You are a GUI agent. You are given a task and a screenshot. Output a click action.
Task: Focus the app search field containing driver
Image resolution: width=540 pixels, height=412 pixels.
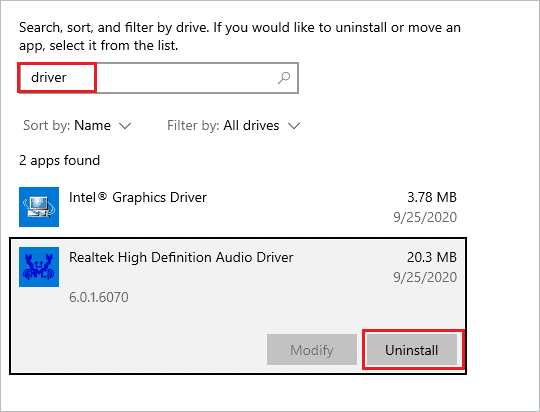158,78
